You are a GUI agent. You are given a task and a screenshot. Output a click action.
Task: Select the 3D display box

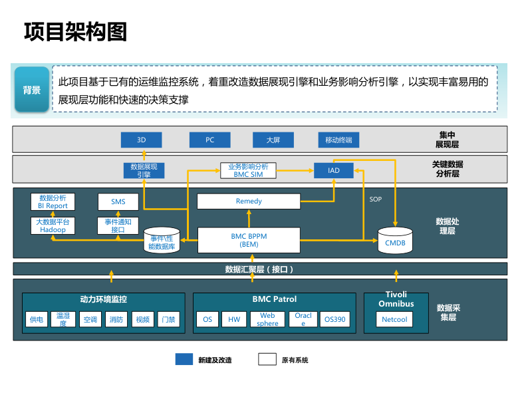[x=141, y=140]
